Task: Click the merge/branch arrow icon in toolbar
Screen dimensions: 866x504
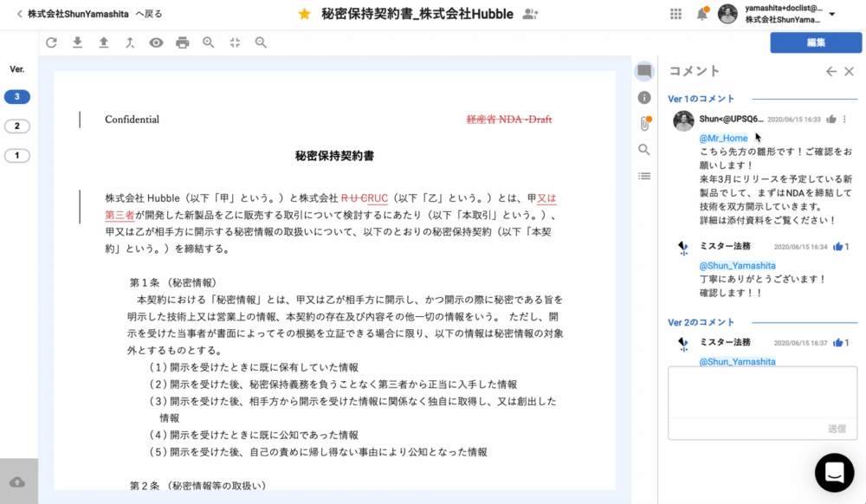Action: pyautogui.click(x=130, y=42)
